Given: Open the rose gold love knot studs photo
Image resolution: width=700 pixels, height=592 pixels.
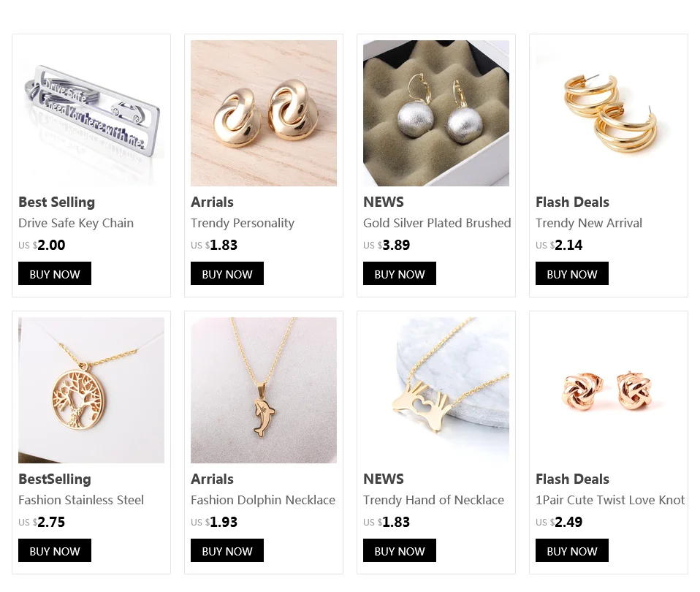Looking at the screenshot, I should pyautogui.click(x=609, y=390).
